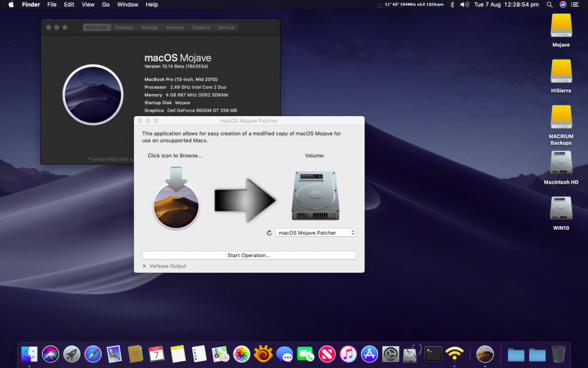The height and width of the screenshot is (368, 588).
Task: Open Disk Utility from the Dock
Action: pyautogui.click(x=412, y=354)
